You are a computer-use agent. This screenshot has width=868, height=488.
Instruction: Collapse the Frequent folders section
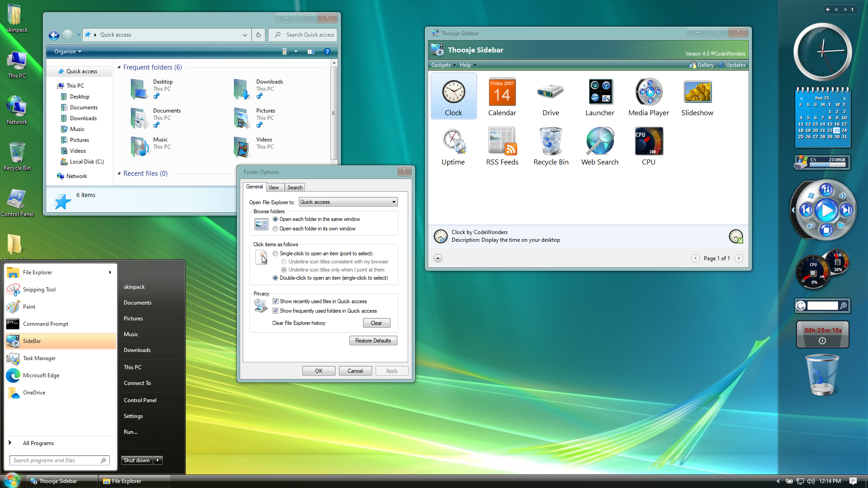coord(119,67)
